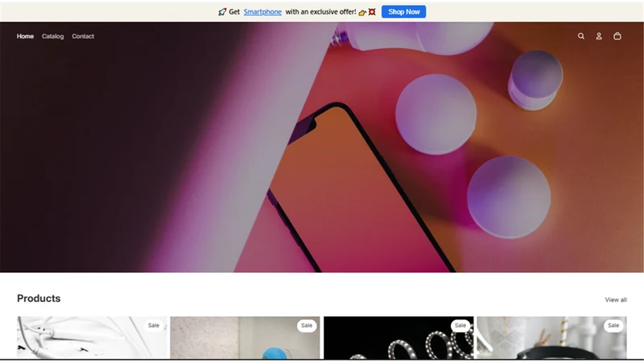Click the View all products link
The height and width of the screenshot is (362, 644).
616,299
